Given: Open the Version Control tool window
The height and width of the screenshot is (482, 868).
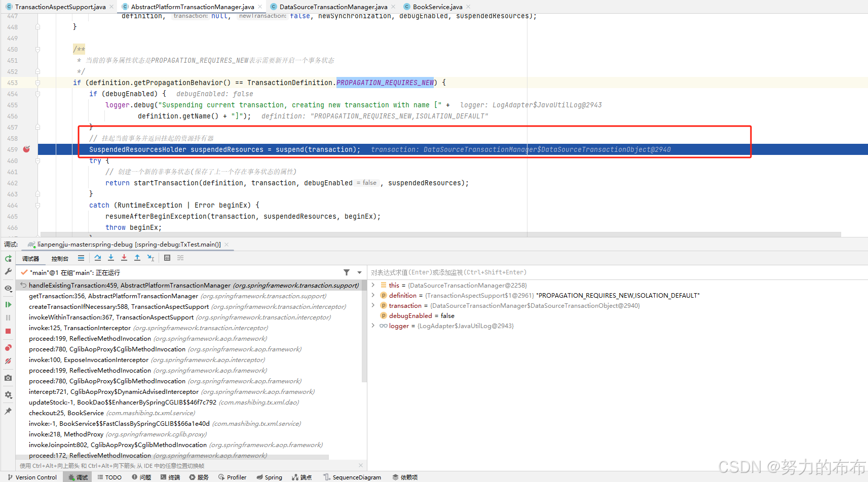Looking at the screenshot, I should click(x=32, y=477).
